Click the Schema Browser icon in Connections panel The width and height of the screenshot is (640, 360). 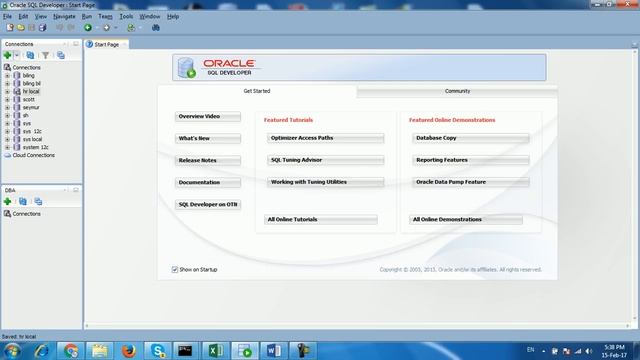click(61, 55)
